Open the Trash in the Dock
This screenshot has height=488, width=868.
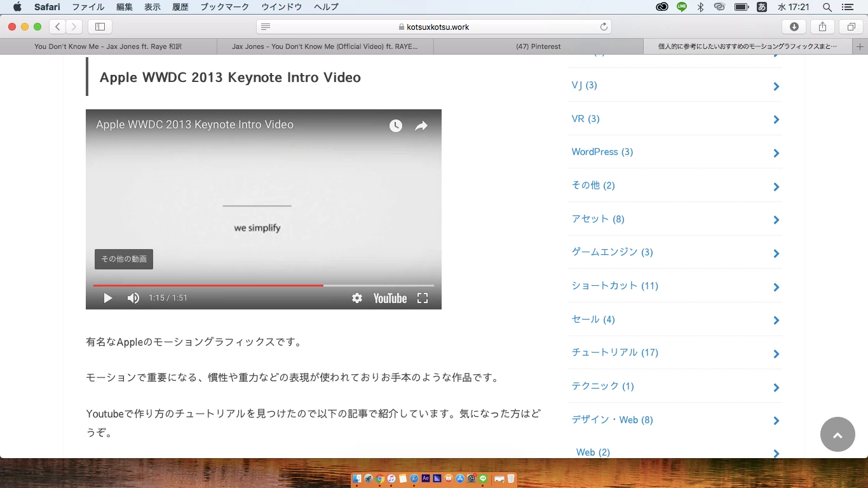coord(511,478)
